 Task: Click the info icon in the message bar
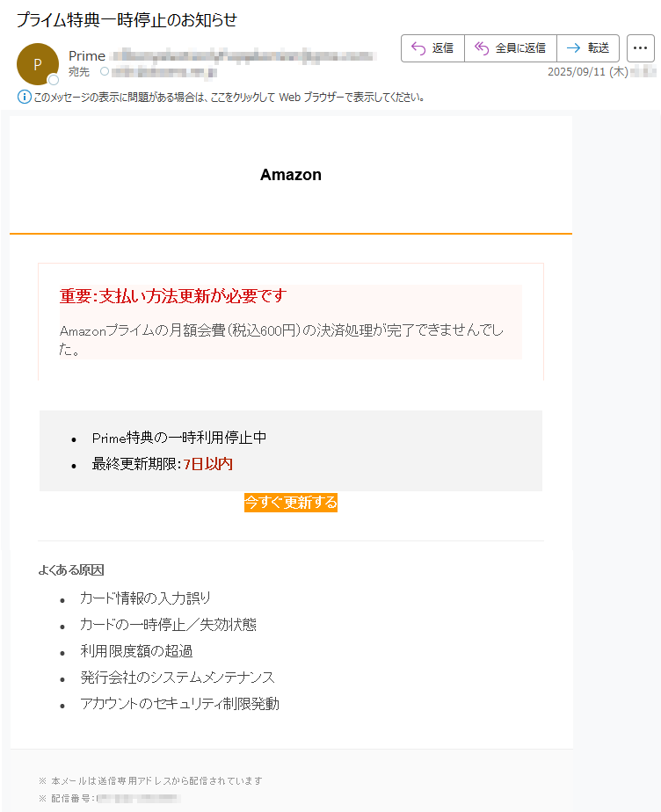coord(24,97)
